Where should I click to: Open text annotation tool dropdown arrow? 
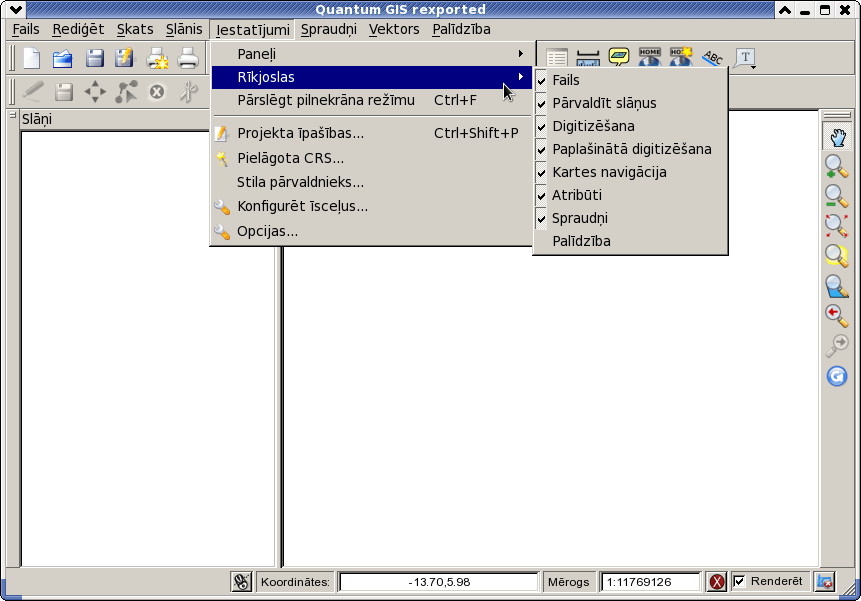754,67
